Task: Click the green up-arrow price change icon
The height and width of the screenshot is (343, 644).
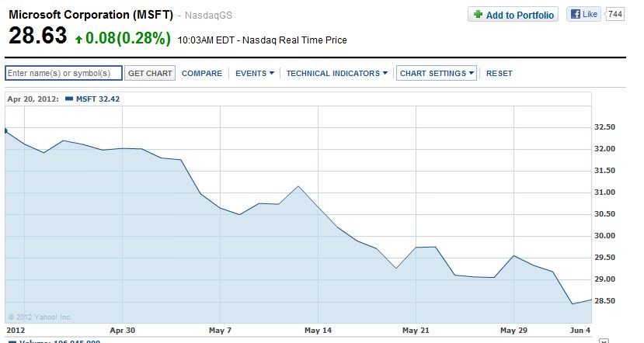Action: [x=78, y=40]
